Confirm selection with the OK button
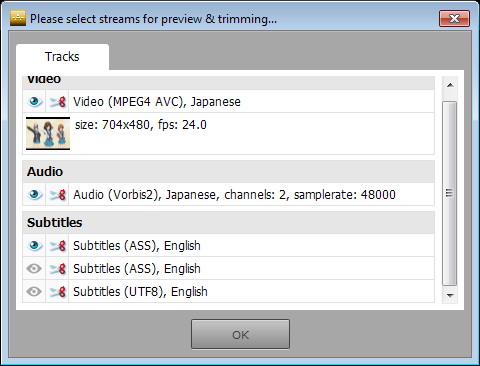The image size is (480, 366). click(x=240, y=334)
